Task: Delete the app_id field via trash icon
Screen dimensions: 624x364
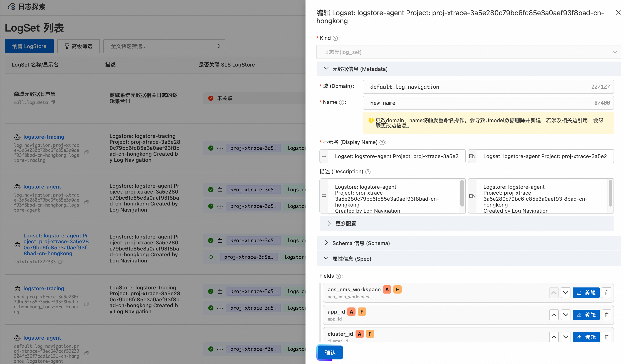Action: [606, 315]
